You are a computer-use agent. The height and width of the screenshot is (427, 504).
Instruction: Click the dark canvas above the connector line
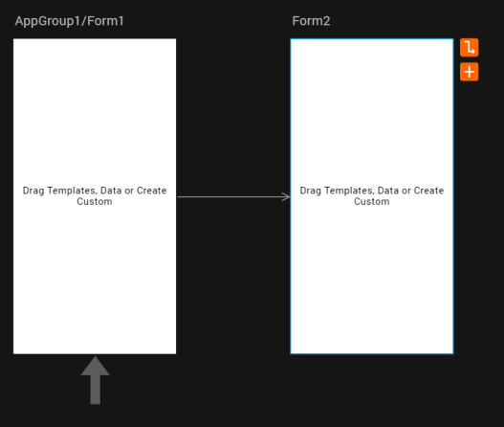233,113
